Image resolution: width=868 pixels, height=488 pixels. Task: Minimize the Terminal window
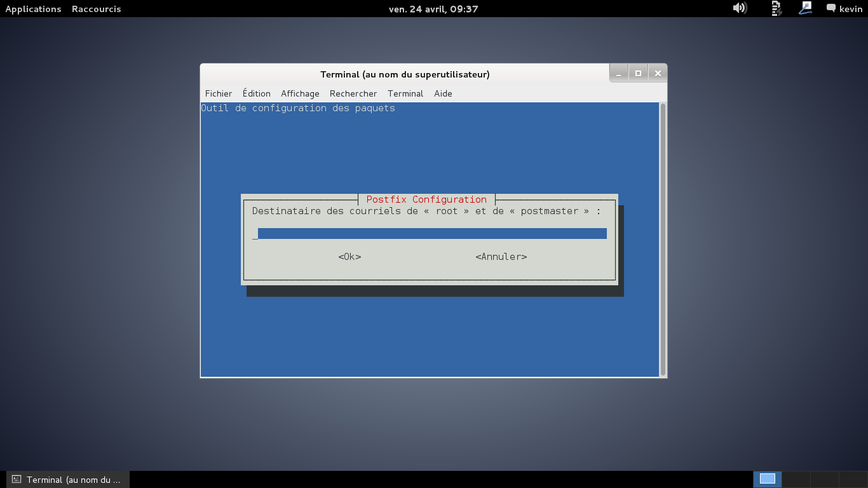pyautogui.click(x=619, y=73)
